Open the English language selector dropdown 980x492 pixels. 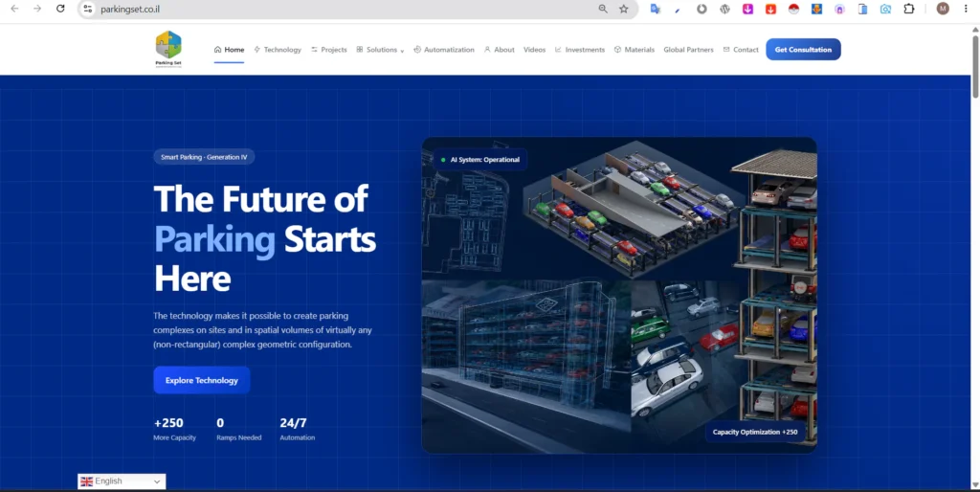click(x=122, y=481)
